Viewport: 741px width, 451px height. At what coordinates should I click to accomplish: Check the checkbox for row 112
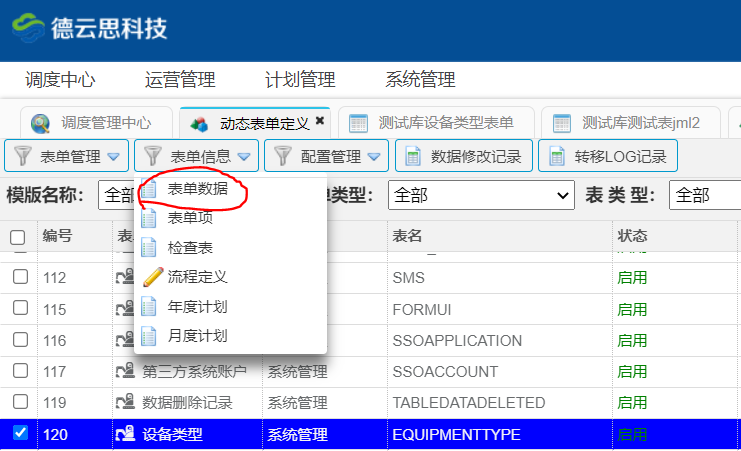click(x=18, y=278)
